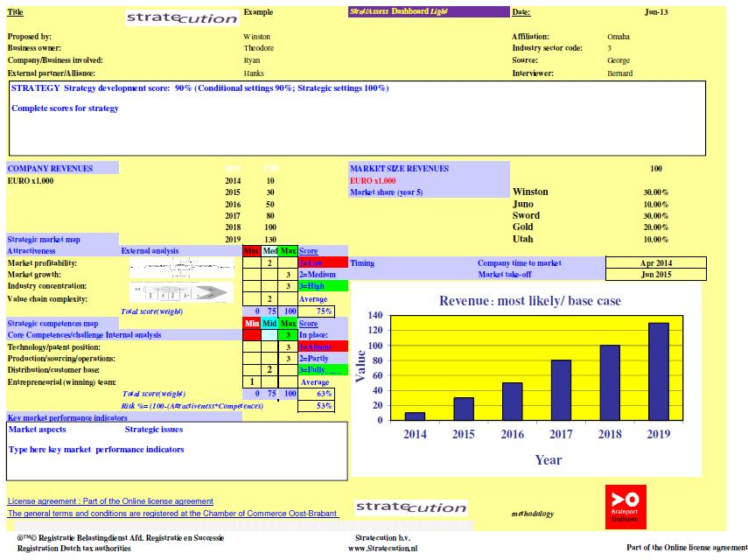Viewport: 748px width, 560px height.
Task: Open the License agreement link
Action: coord(110,501)
